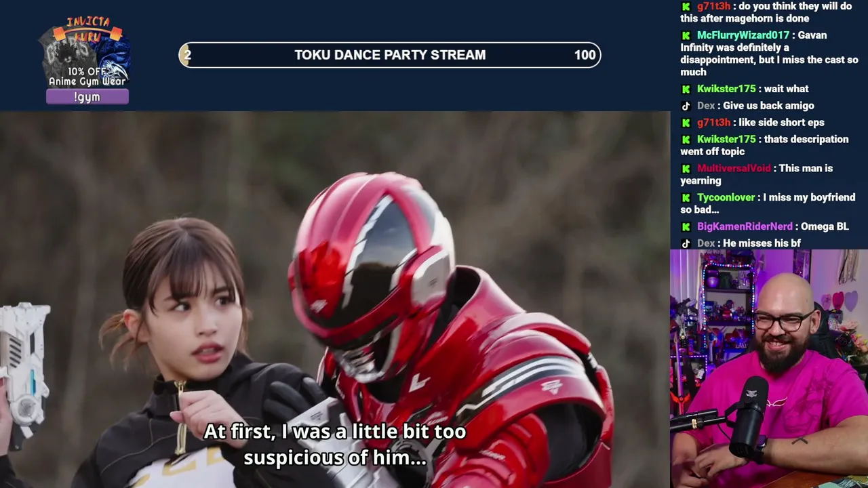The width and height of the screenshot is (868, 488).
Task: Select the chat text "This man is yearning"
Action: (757, 175)
